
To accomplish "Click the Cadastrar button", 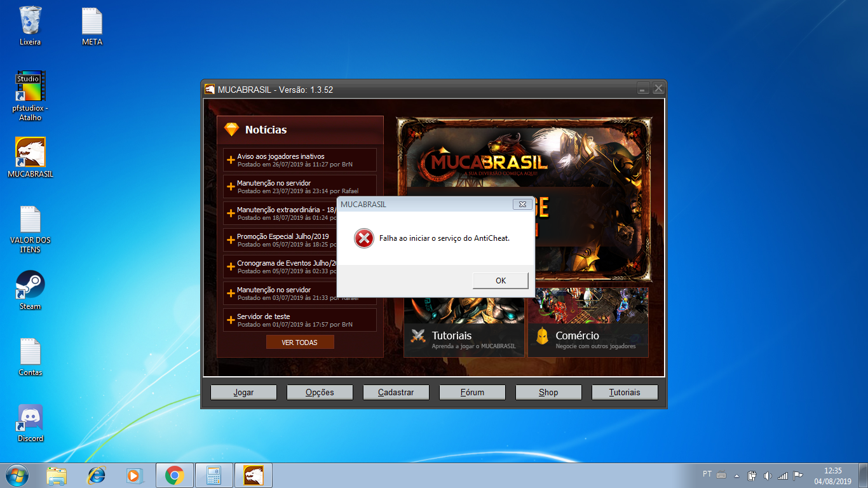I will [396, 392].
